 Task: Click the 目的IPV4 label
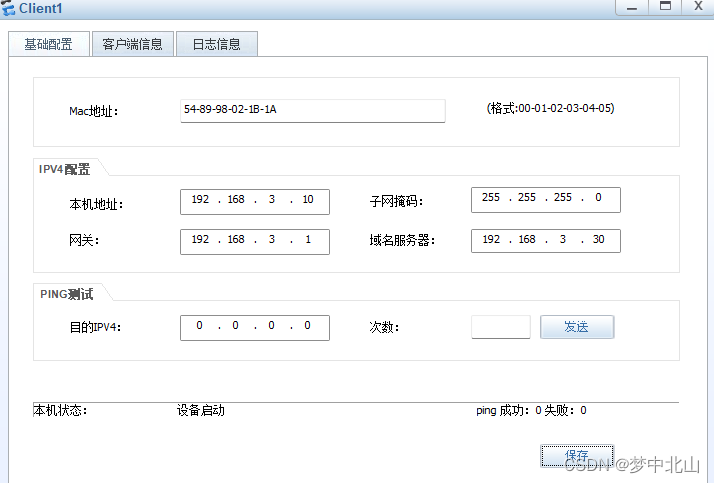pyautogui.click(x=95, y=327)
